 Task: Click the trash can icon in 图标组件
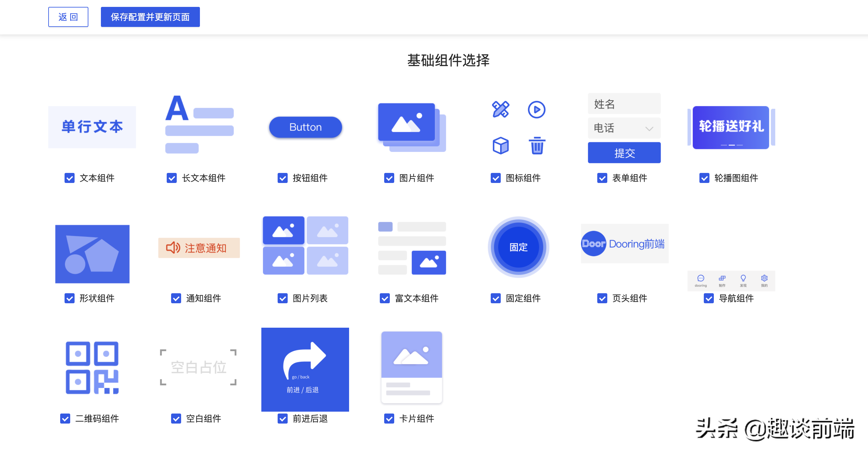coord(537,146)
